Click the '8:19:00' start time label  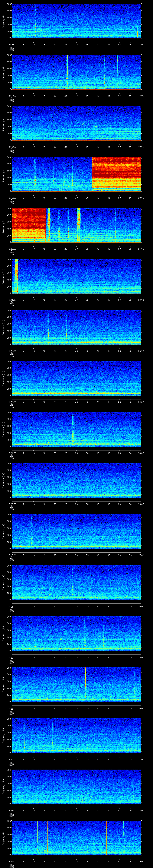click(x=12, y=198)
